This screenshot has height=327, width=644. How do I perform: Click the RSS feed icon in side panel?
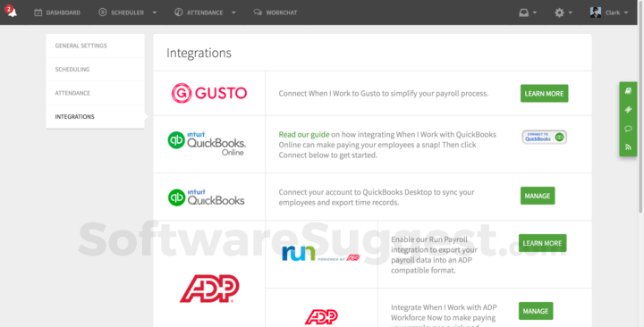(x=628, y=147)
